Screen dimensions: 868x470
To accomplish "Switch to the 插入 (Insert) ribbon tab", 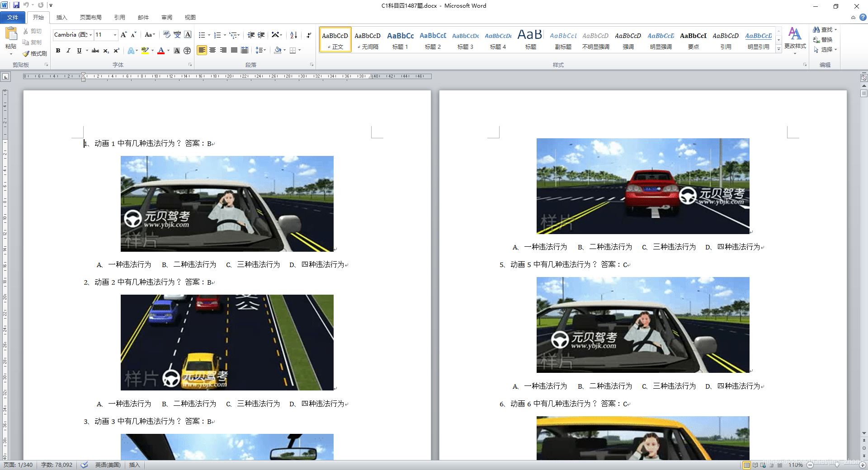I will coord(61,17).
